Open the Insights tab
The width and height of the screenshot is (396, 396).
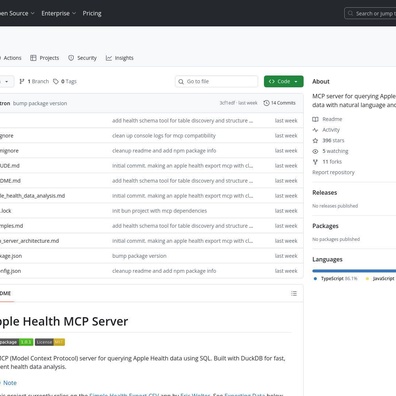pos(120,58)
